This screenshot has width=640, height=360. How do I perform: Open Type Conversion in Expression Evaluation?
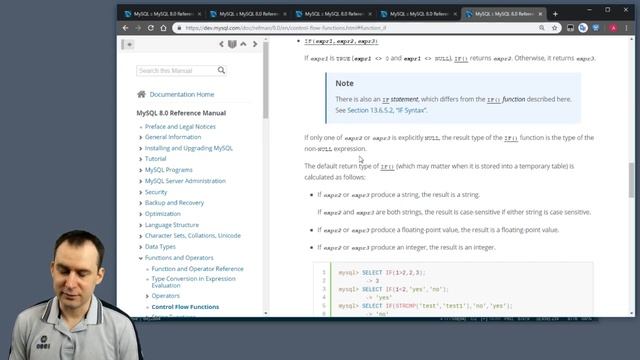193,282
